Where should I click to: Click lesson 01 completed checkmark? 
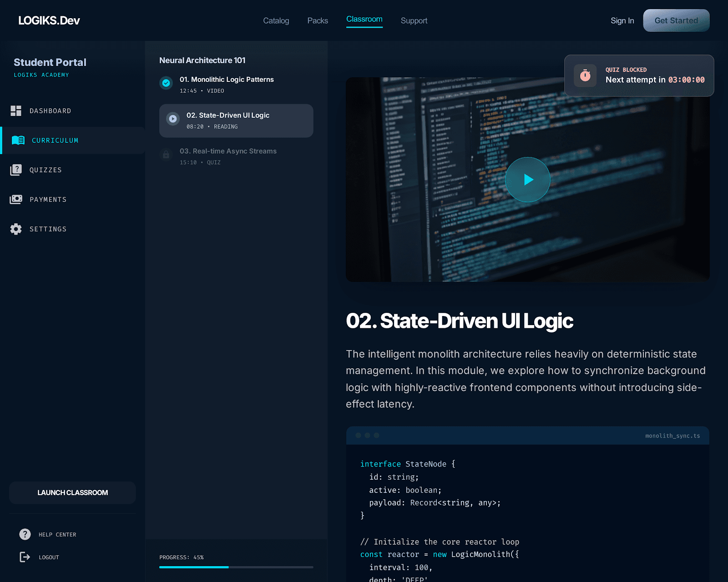166,83
